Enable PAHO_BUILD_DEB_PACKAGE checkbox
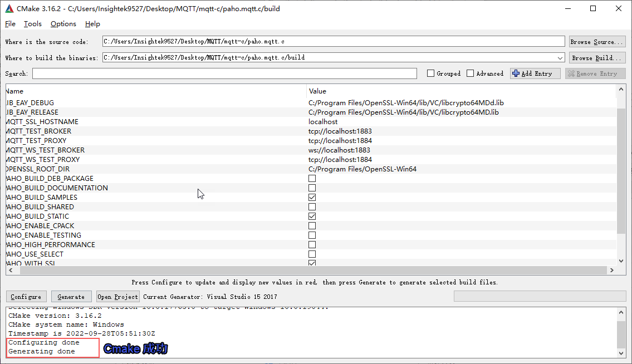The width and height of the screenshot is (632, 364). (312, 179)
